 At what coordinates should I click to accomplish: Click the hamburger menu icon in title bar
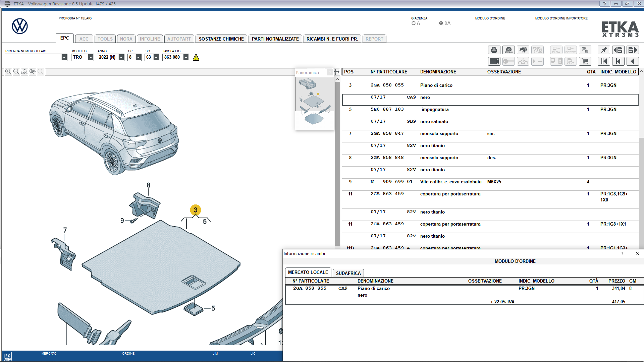(x=7, y=4)
